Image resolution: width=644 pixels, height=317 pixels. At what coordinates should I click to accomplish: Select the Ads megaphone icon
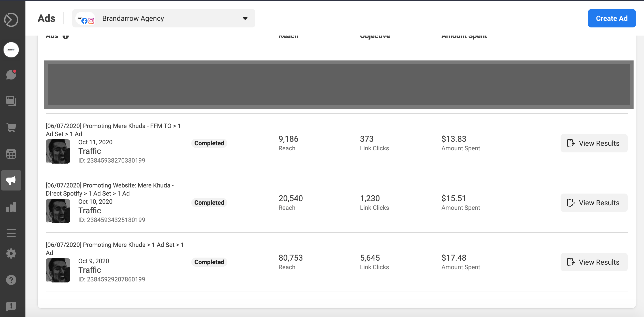pos(11,180)
